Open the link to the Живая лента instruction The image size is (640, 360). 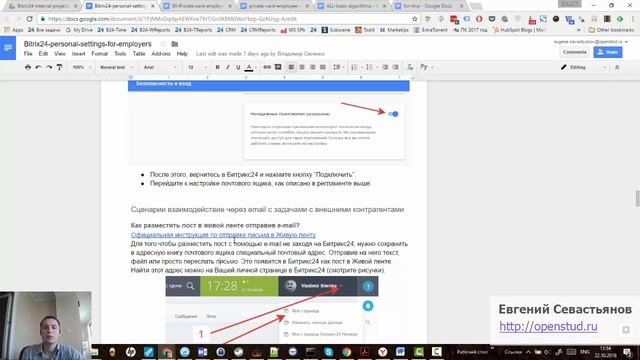pos(223,235)
